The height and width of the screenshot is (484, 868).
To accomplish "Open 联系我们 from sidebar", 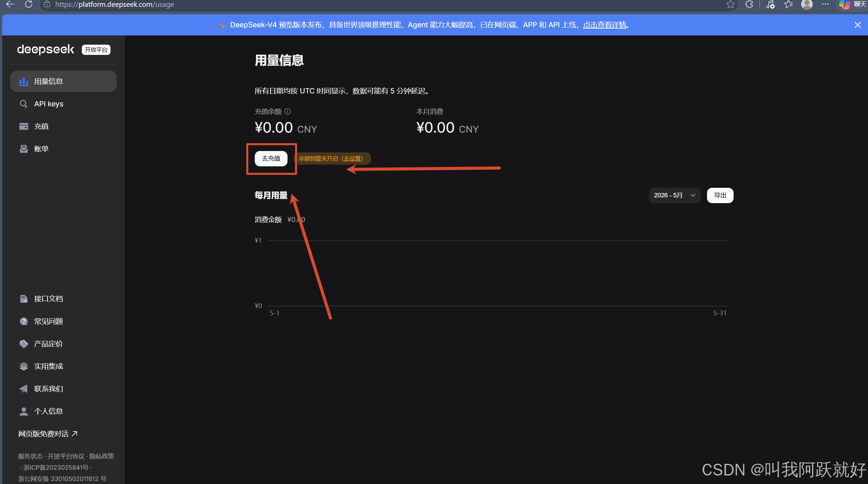I will tap(63, 389).
